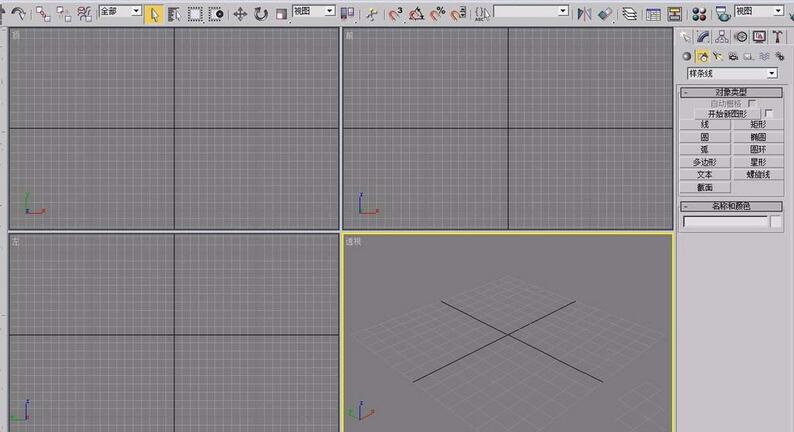The image size is (794, 432).
Task: Select the Select and Rotate tool
Action: tap(261, 15)
